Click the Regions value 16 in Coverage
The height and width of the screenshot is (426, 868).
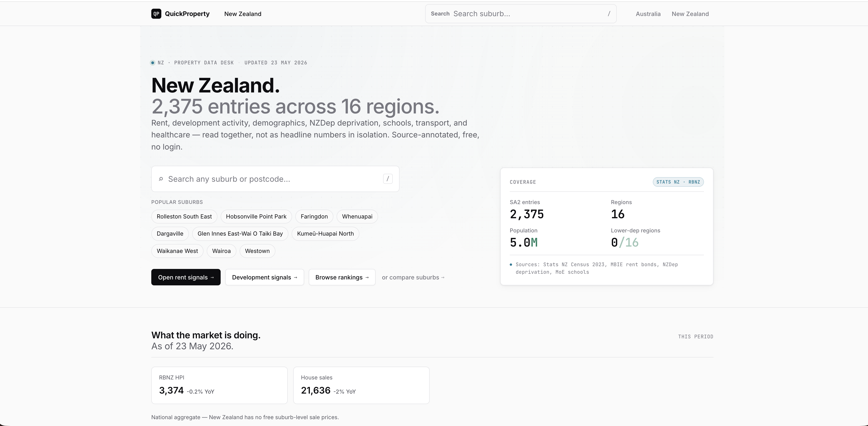tap(618, 214)
